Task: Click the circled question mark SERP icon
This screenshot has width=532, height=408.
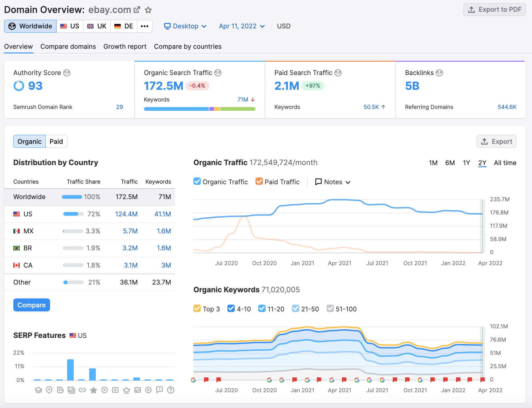Action: point(171,390)
